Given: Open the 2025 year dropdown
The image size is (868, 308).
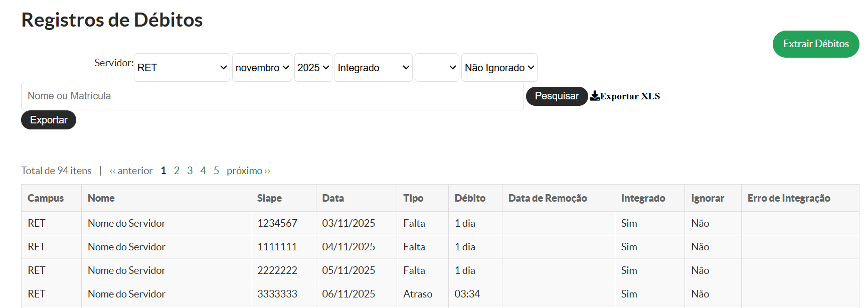Looking at the screenshot, I should point(313,68).
